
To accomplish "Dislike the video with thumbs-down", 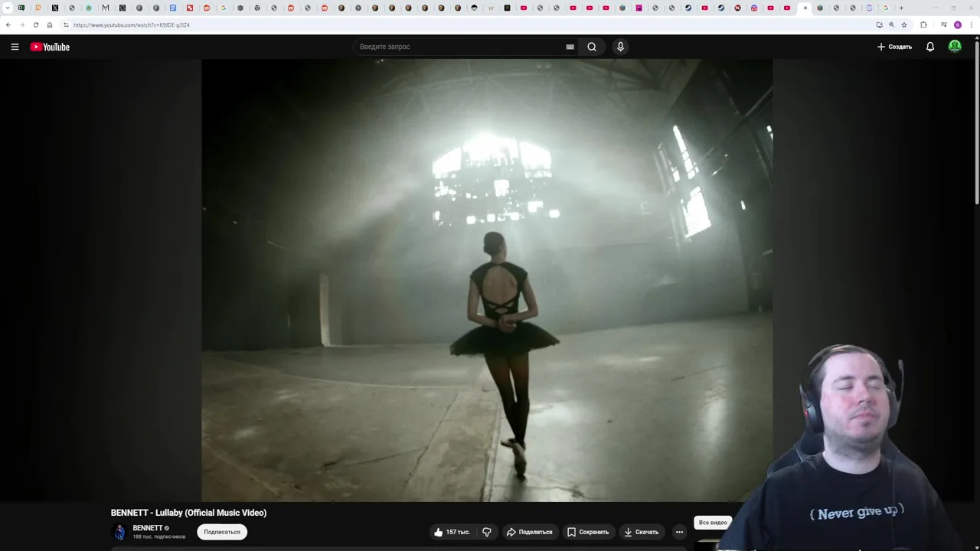I will coord(486,532).
